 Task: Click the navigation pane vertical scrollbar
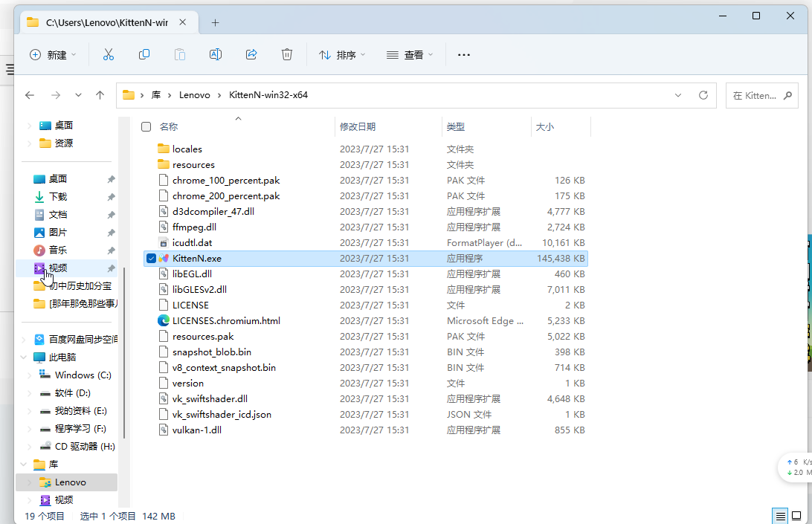pos(124,352)
